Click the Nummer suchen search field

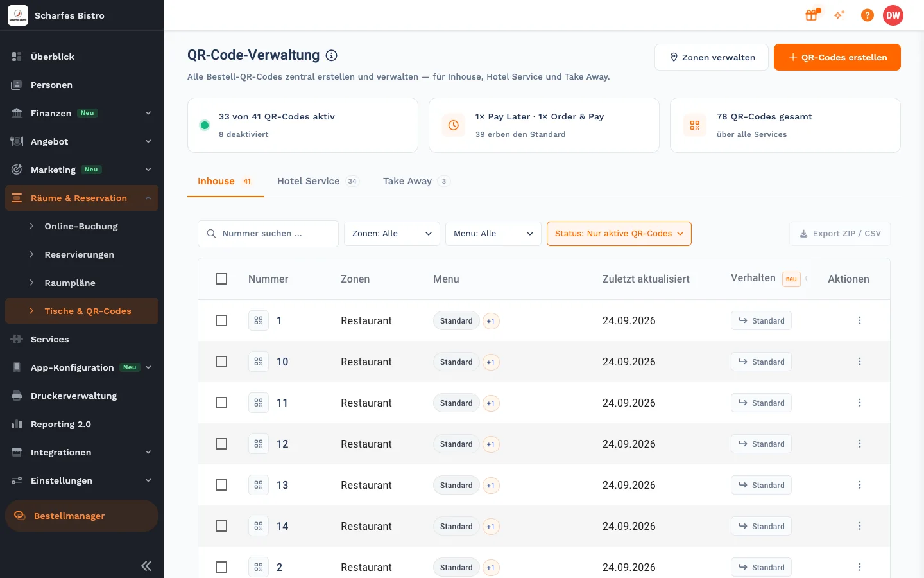[x=268, y=234]
